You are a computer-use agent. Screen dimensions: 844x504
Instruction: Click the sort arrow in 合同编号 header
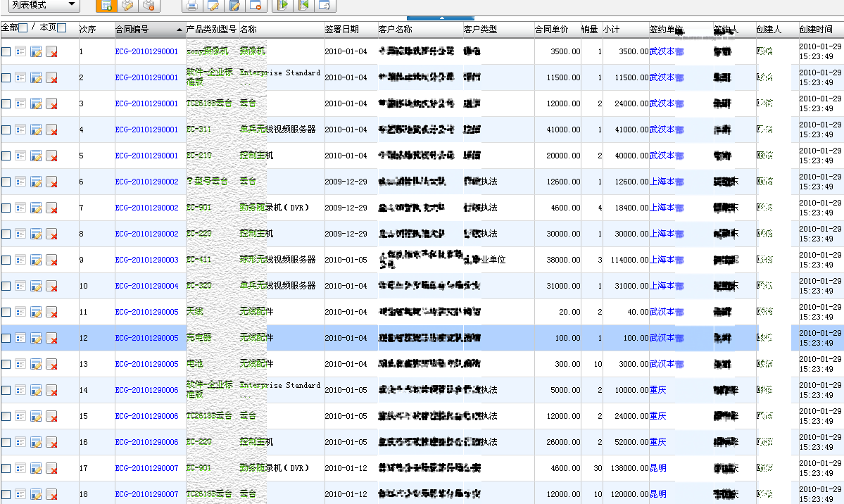pyautogui.click(x=179, y=30)
